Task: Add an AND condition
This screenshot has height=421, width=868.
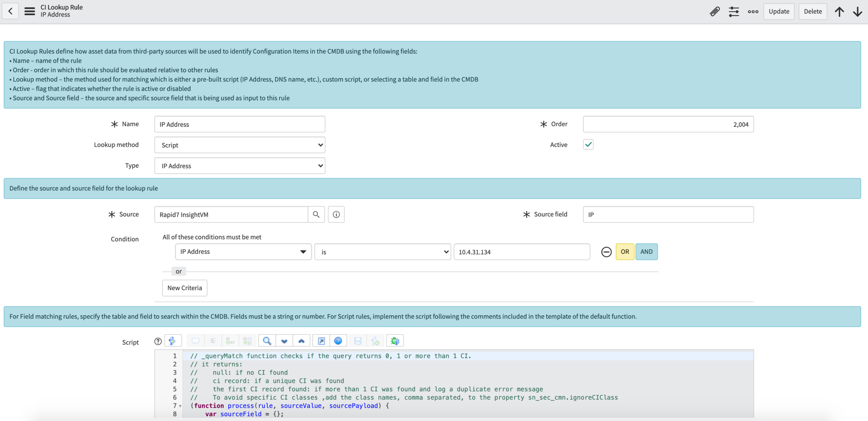Action: 646,252
